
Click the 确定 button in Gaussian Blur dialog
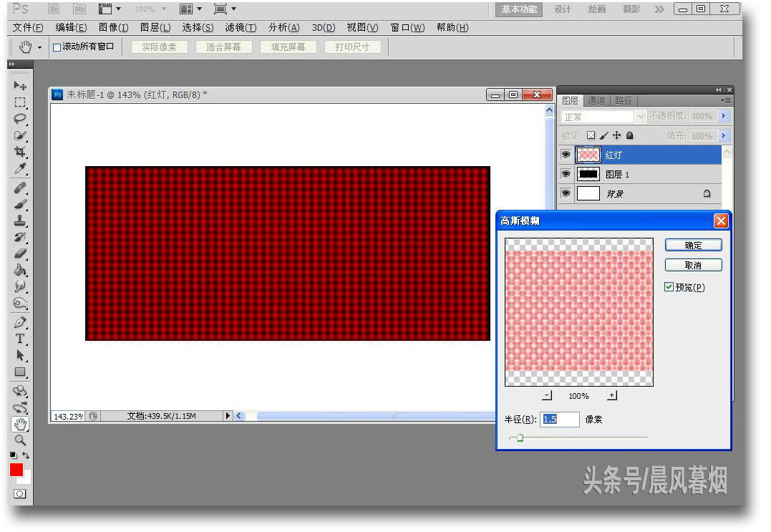point(693,244)
